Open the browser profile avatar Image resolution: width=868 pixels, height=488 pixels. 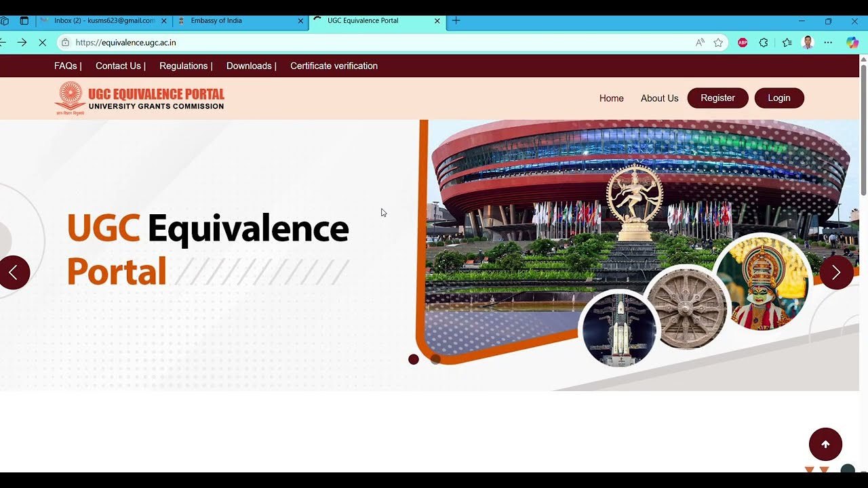coord(808,42)
